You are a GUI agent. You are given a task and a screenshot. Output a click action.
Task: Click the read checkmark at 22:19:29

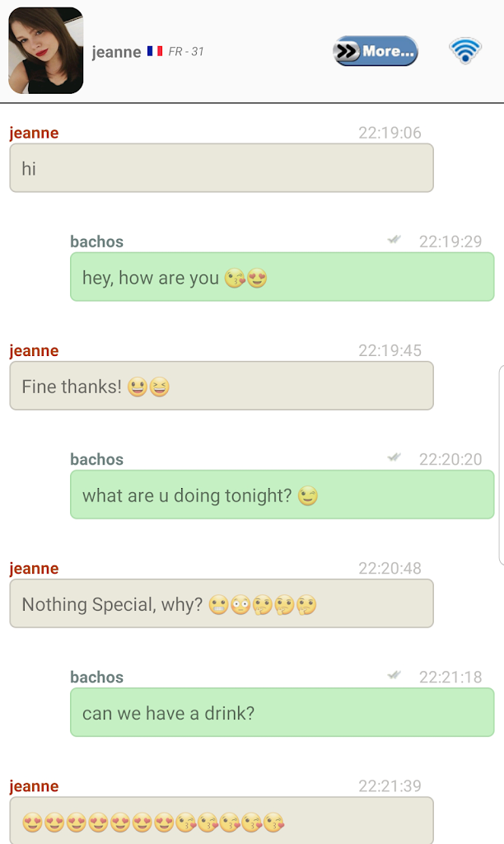[394, 240]
